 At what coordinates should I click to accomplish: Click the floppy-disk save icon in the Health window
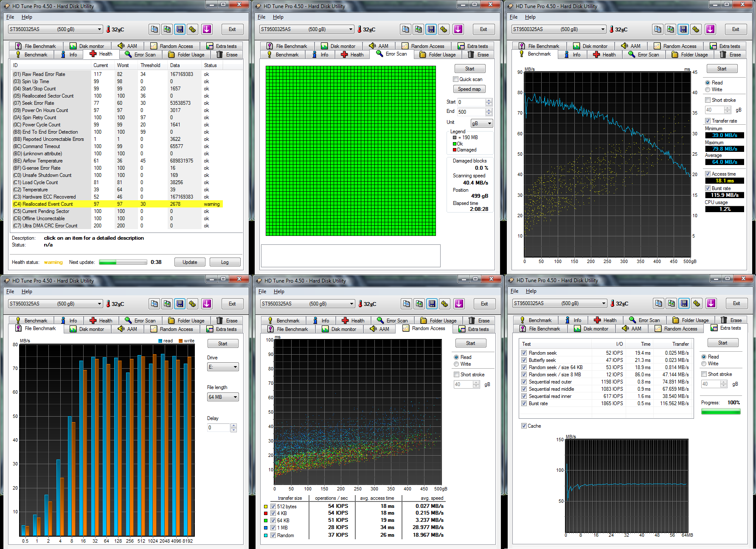pyautogui.click(x=180, y=29)
